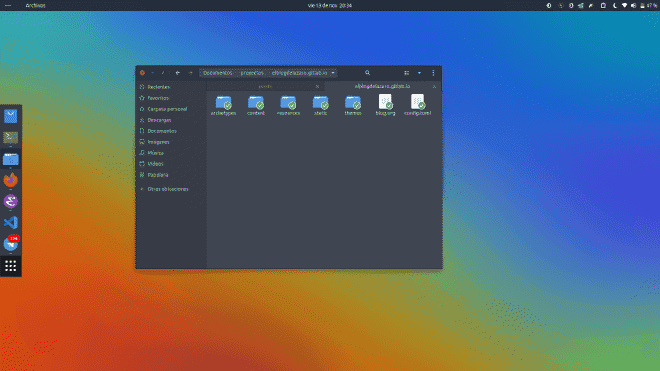The width and height of the screenshot is (660, 371).
Task: Close the first tab
Action: coord(317,87)
